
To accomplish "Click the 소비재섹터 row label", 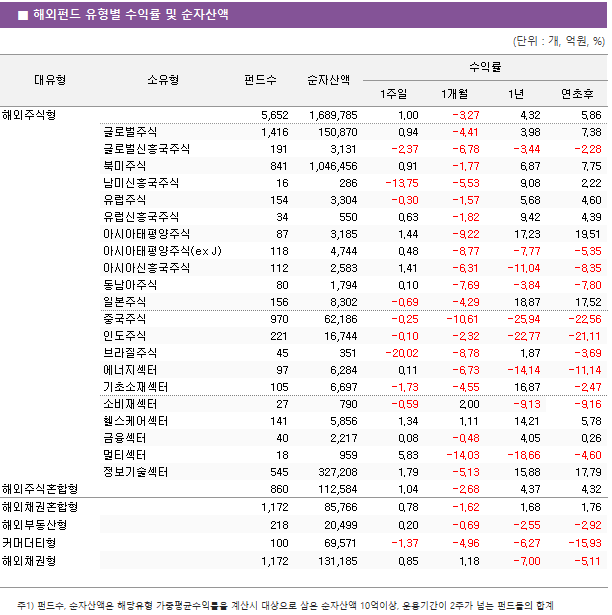I will (x=130, y=404).
